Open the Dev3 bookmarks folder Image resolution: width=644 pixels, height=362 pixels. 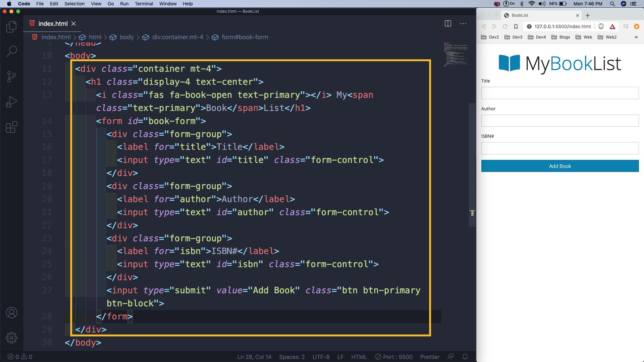point(513,37)
